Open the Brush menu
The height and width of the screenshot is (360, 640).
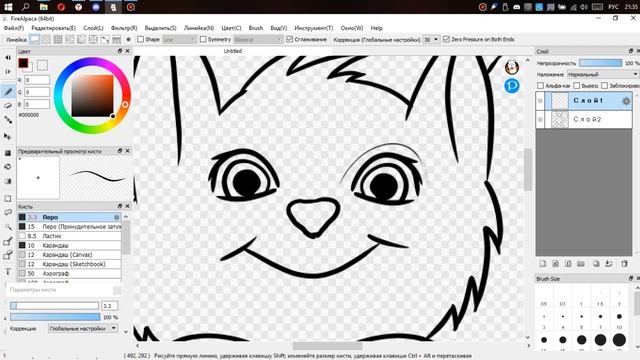coord(256,28)
